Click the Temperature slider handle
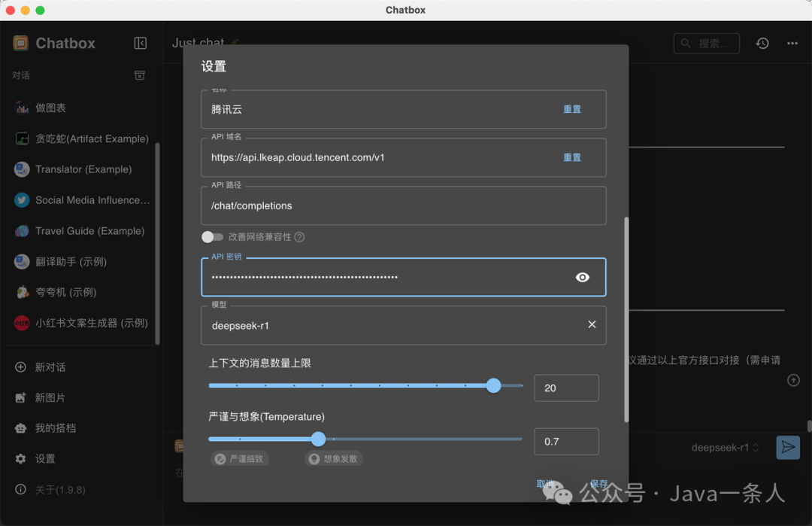The width and height of the screenshot is (812, 526). click(x=319, y=439)
